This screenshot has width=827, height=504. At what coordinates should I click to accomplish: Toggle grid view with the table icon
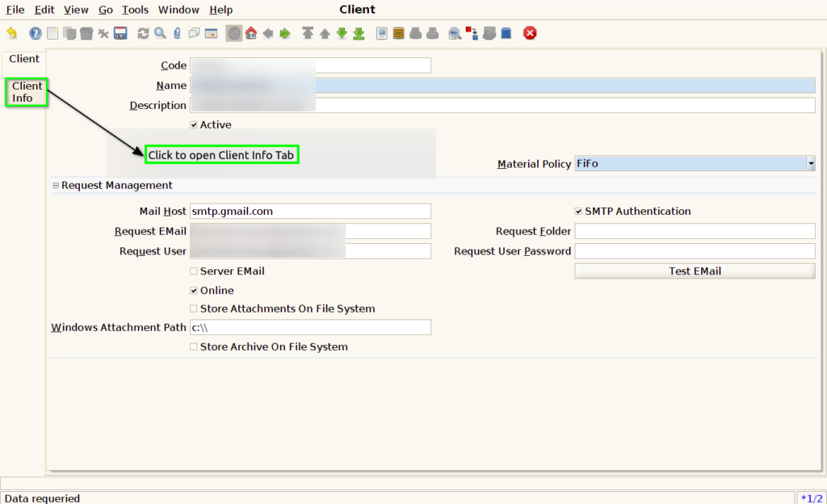tap(211, 33)
